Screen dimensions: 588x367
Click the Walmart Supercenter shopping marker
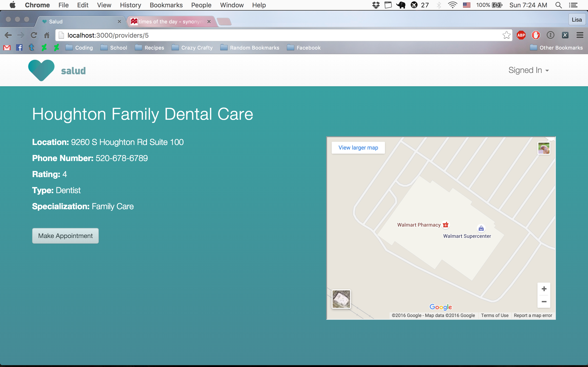point(481,228)
